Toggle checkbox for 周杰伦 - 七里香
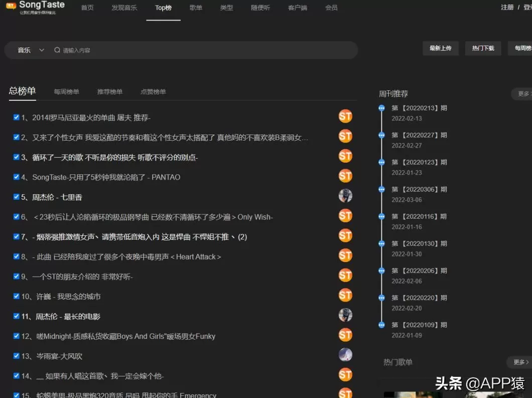This screenshot has width=532, height=398. tap(17, 197)
